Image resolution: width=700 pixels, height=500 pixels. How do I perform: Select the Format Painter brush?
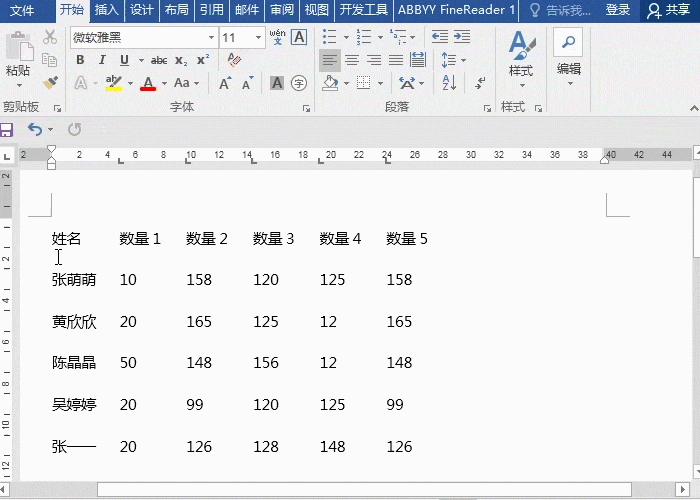pos(50,83)
